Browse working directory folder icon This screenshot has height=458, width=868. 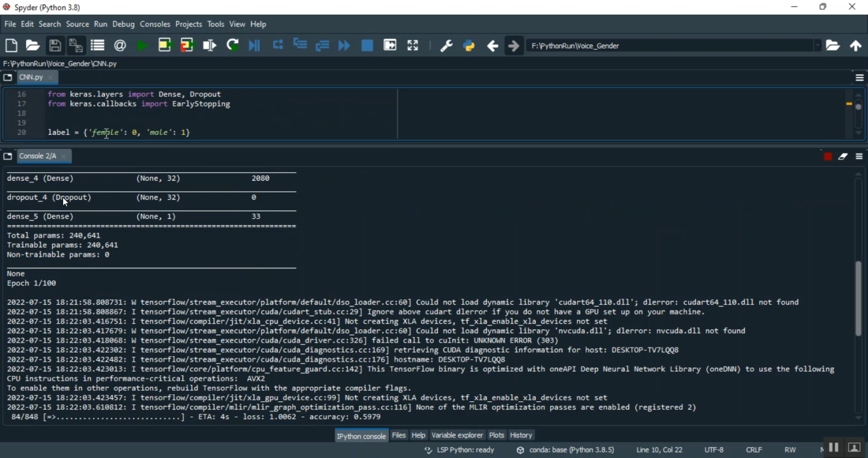[833, 46]
